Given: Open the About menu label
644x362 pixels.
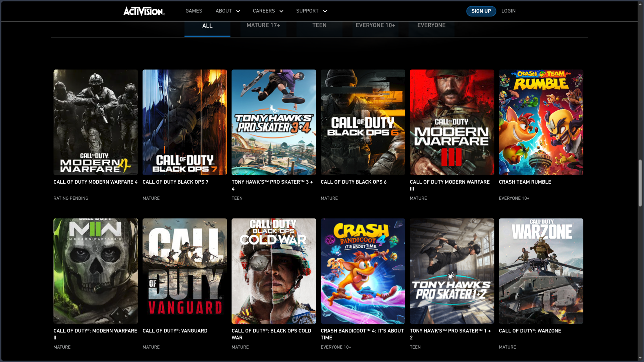Looking at the screenshot, I should (224, 11).
